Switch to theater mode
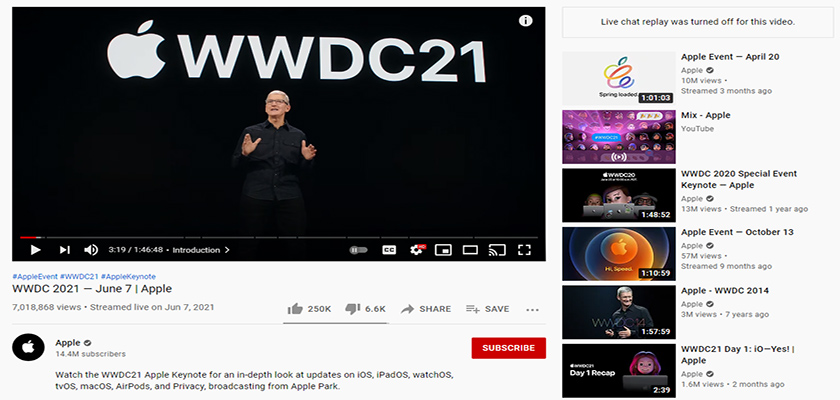This screenshot has height=400, width=840. coord(470,250)
